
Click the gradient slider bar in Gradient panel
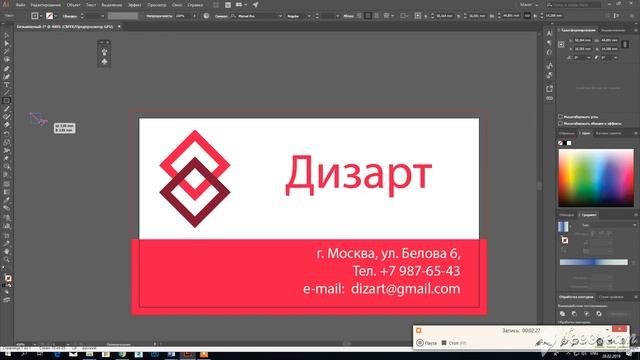[593, 262]
